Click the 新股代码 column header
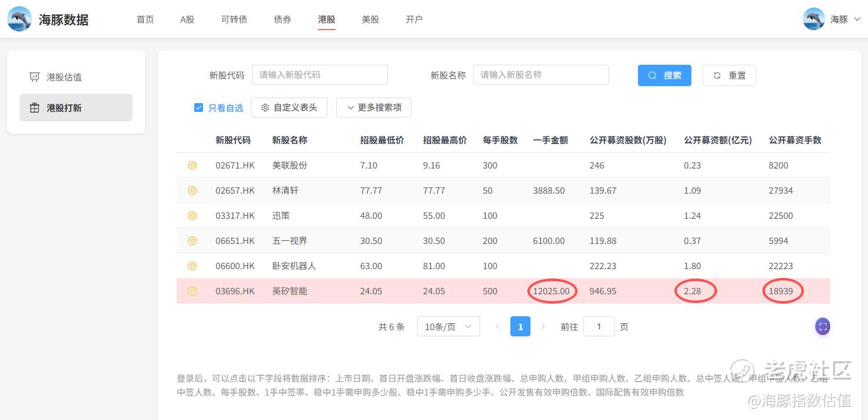 [233, 140]
